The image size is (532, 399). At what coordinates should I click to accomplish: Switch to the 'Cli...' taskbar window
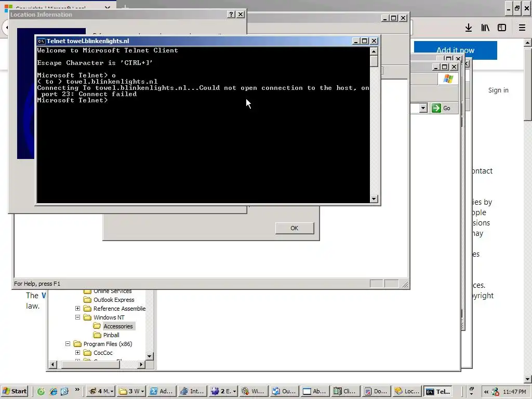click(345, 391)
